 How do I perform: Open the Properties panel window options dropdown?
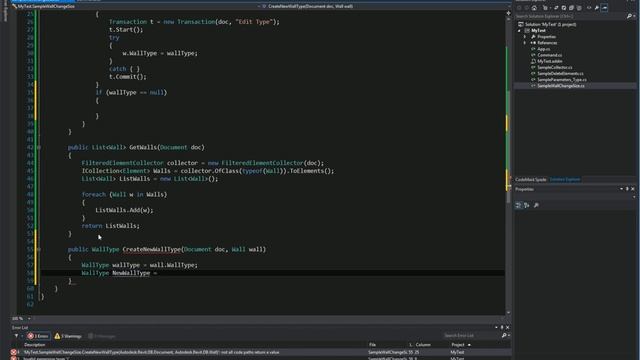[621, 189]
